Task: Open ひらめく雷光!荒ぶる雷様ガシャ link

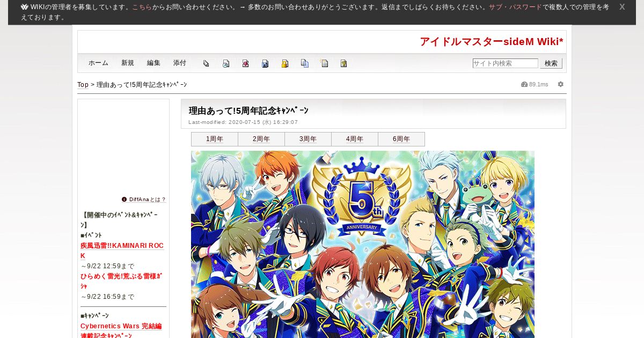Action: (121, 281)
